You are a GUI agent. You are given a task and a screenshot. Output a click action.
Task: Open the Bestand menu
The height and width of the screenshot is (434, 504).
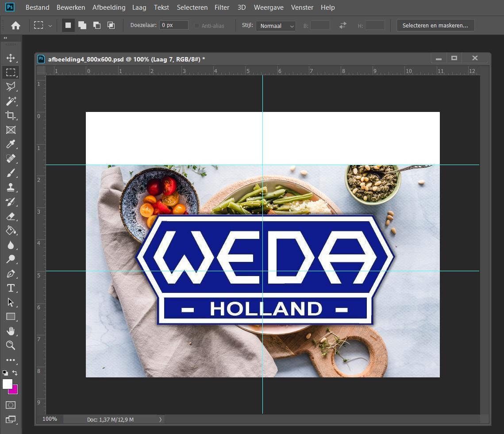point(37,8)
